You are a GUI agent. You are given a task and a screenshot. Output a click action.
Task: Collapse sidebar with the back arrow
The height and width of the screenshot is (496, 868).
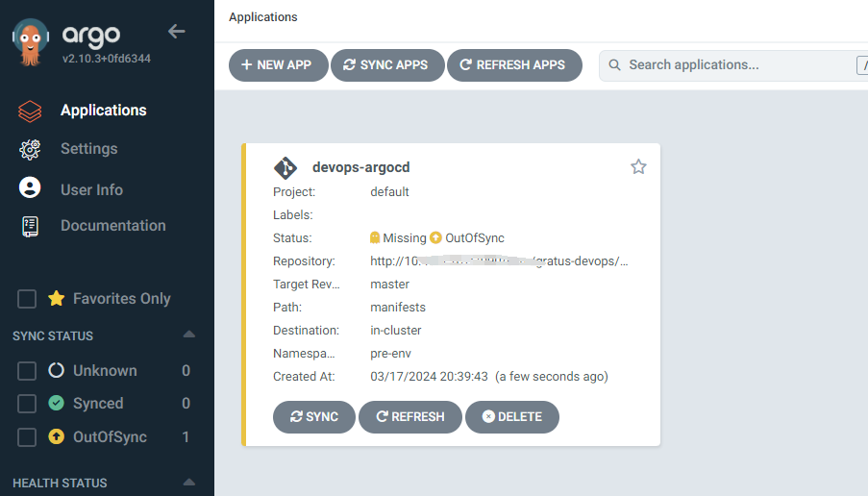pyautogui.click(x=177, y=32)
